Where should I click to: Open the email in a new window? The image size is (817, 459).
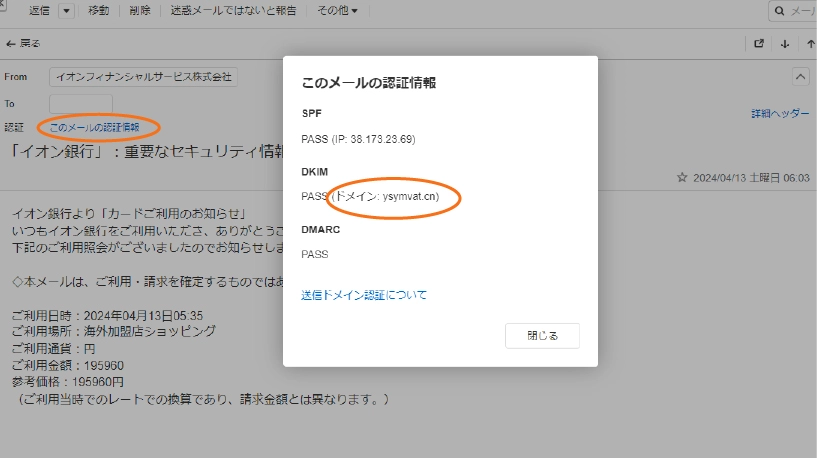pyautogui.click(x=759, y=44)
